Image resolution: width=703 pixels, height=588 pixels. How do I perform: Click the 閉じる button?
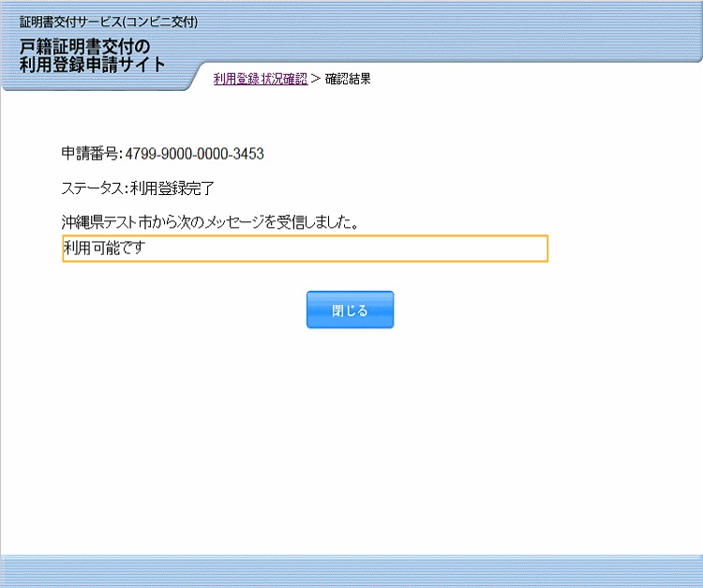pyautogui.click(x=350, y=309)
